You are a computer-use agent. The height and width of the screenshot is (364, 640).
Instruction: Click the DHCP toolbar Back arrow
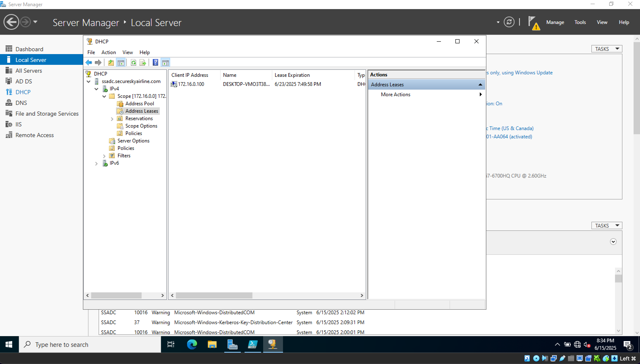[89, 63]
